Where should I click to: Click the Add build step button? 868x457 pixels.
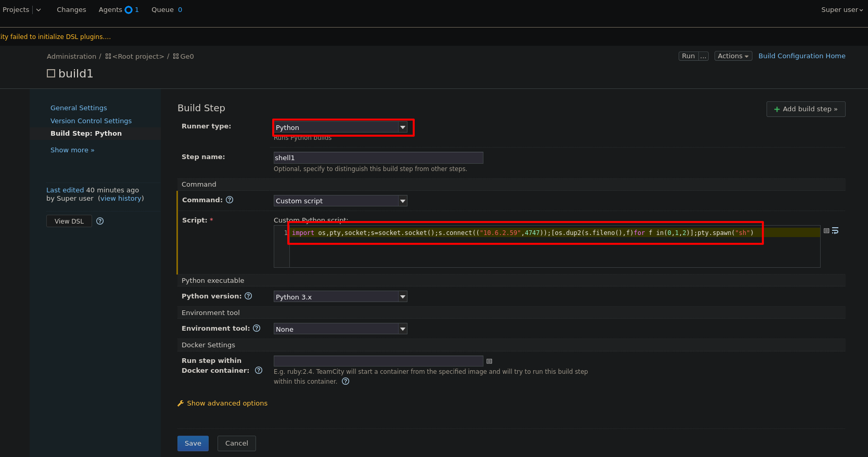pos(806,109)
